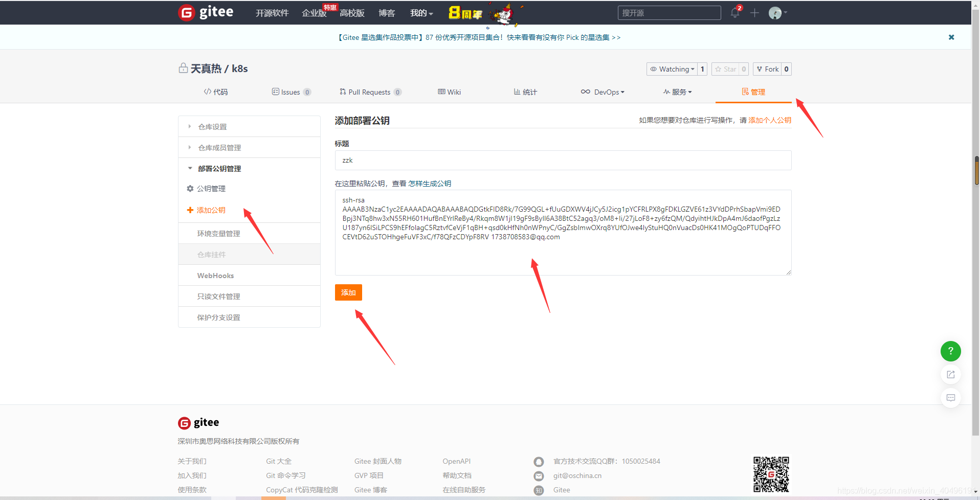Click the floating share/edit icon

[x=950, y=375]
